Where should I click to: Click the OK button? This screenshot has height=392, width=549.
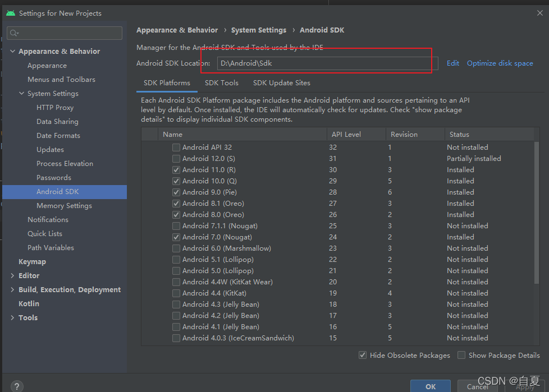click(431, 386)
